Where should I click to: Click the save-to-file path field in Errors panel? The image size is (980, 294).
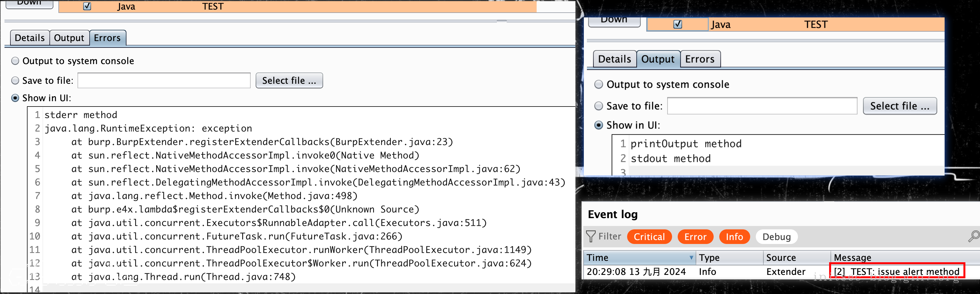164,81
